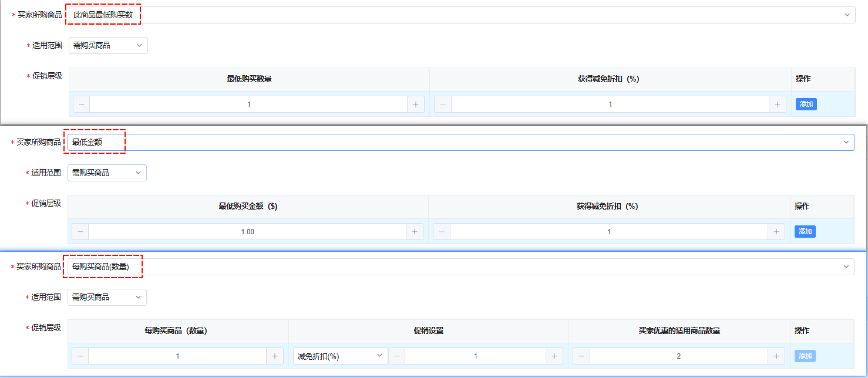Viewport: 868px width, 378px height.
Task: Click the 买家优惠的适用商品数量 input field
Action: pyautogui.click(x=679, y=356)
